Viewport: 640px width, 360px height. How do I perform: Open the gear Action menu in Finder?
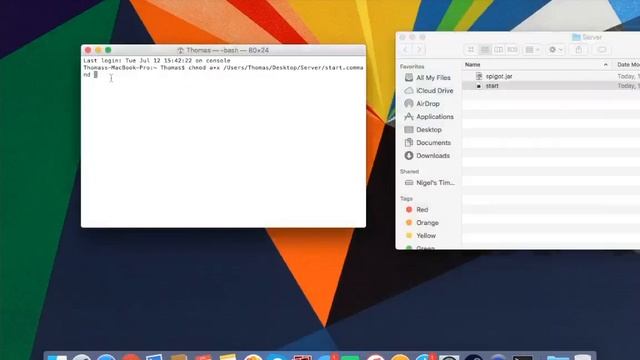coord(556,50)
